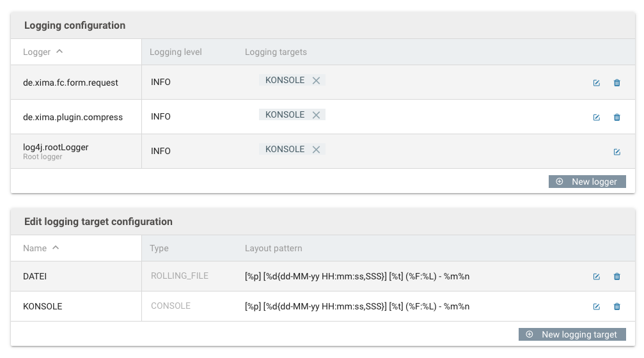Delete the DATEI logging target

(x=617, y=277)
